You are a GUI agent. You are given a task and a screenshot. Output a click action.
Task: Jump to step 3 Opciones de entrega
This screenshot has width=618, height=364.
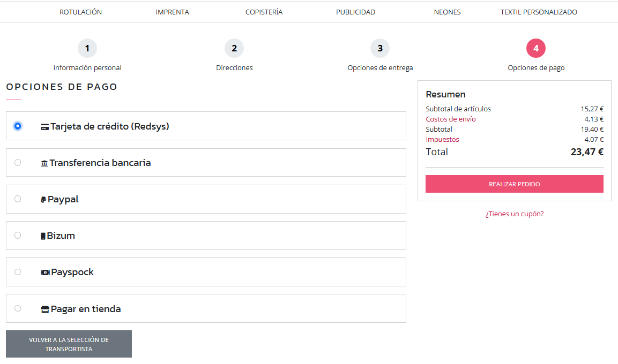pos(380,49)
